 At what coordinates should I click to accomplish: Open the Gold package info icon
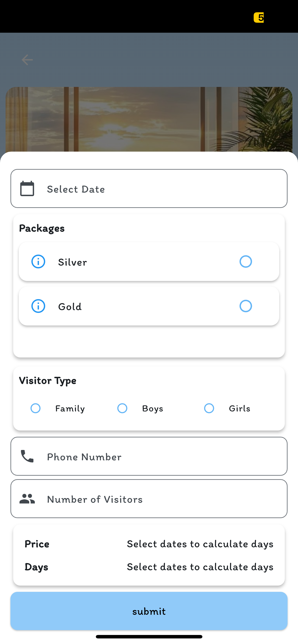point(38,306)
